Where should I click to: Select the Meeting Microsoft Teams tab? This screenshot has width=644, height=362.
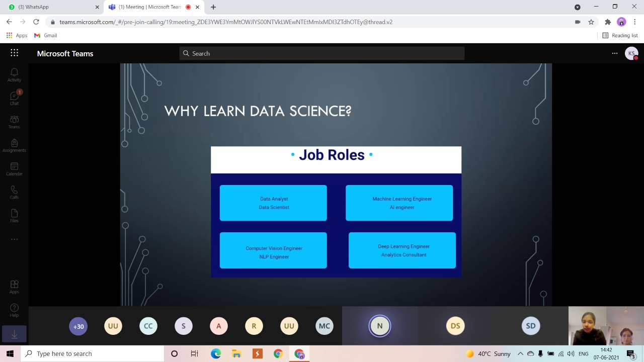(x=149, y=7)
